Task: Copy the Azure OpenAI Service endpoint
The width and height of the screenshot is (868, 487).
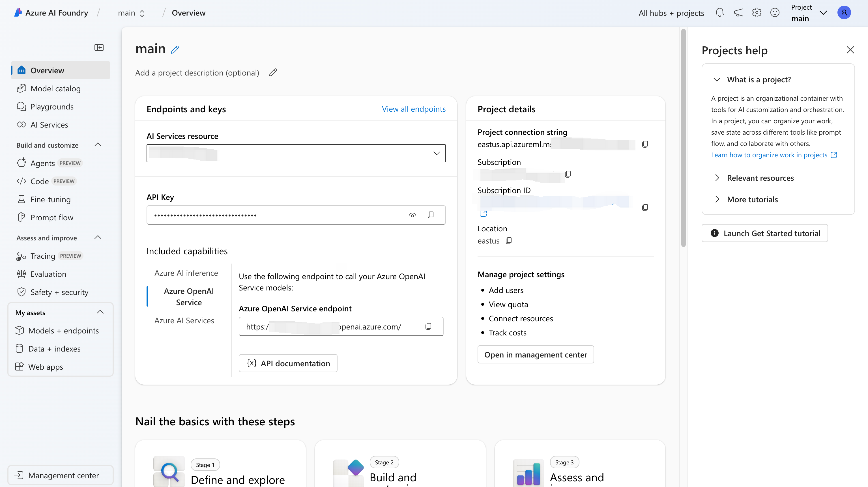Action: 428,326
